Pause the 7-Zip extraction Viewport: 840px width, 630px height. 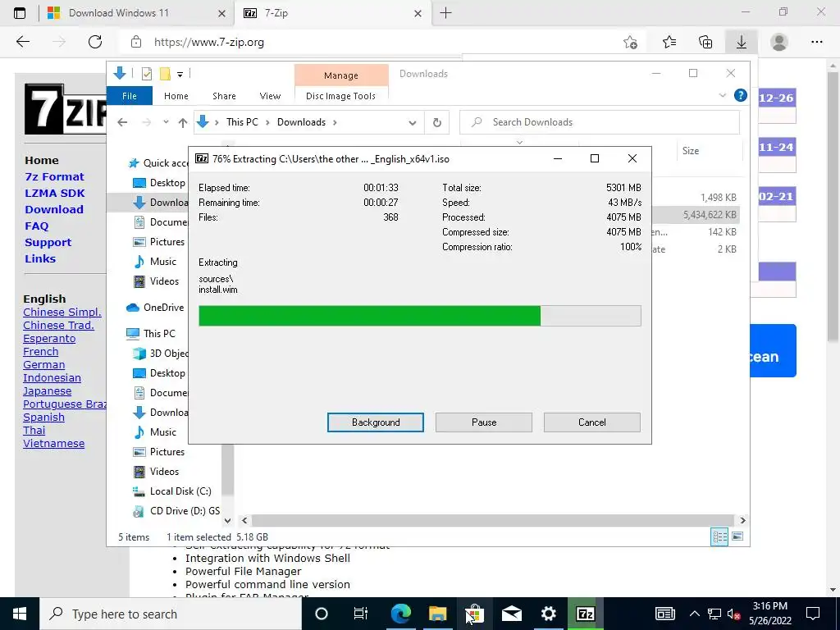(484, 422)
